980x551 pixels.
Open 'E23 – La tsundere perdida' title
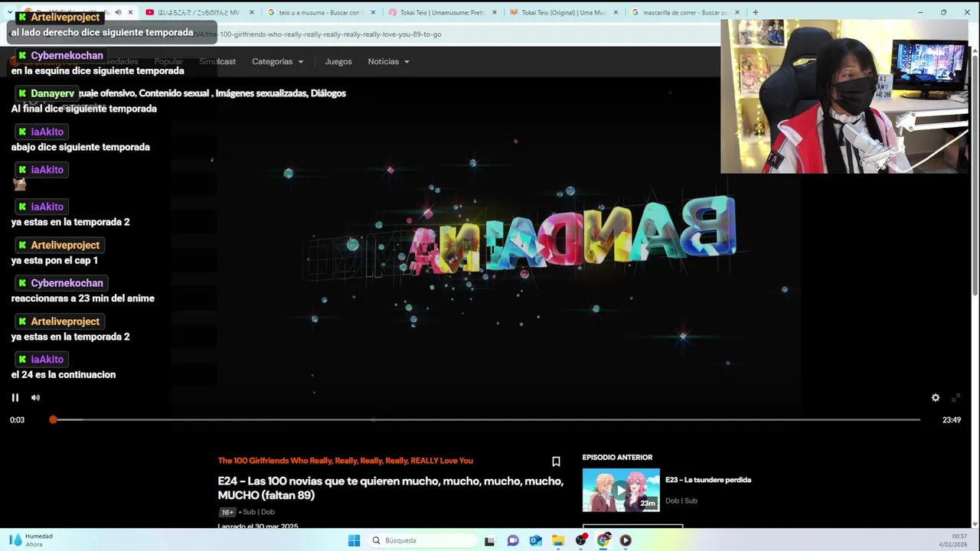point(708,480)
